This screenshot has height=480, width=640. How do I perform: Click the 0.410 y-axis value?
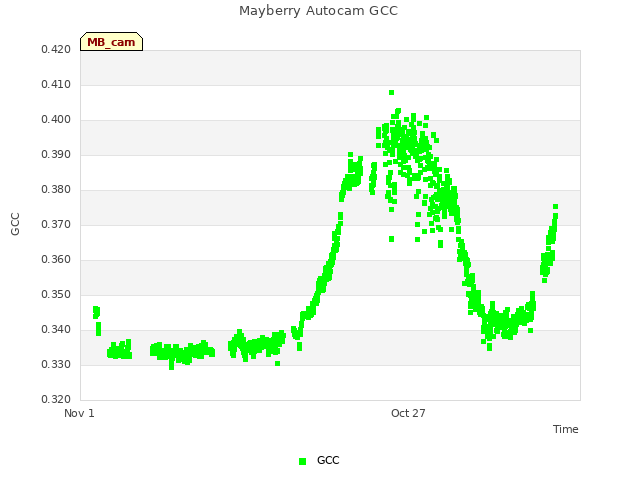pyautogui.click(x=56, y=84)
